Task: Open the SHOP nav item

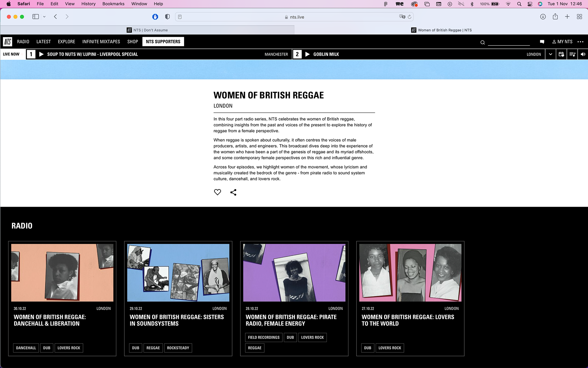Action: click(133, 42)
